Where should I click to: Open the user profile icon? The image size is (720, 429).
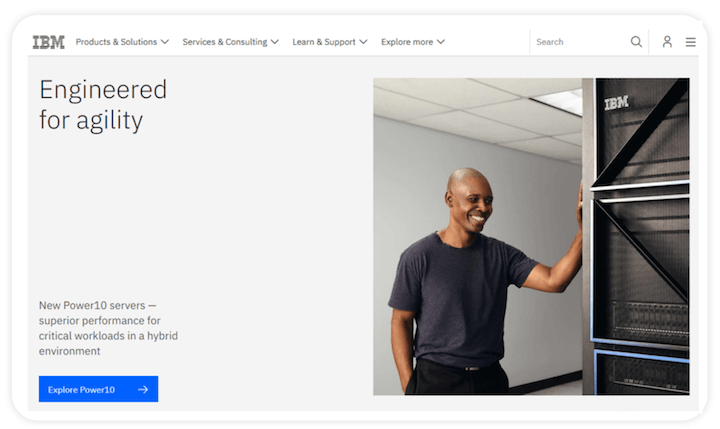click(667, 42)
